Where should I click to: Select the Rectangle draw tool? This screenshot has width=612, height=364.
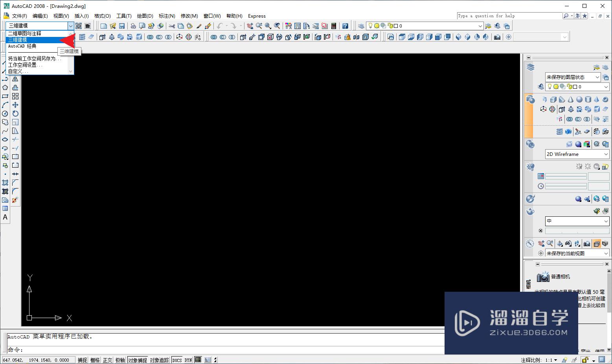coord(5,96)
